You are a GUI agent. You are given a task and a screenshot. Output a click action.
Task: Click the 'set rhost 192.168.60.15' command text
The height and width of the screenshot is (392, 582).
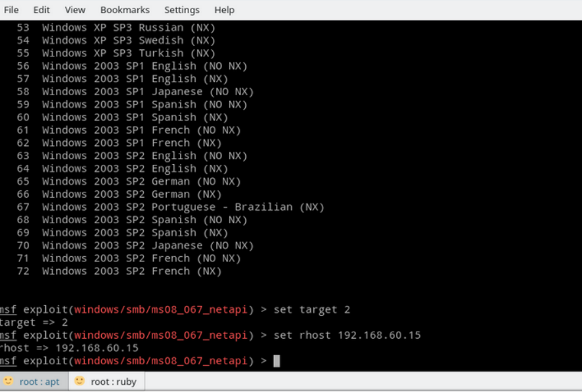(347, 336)
